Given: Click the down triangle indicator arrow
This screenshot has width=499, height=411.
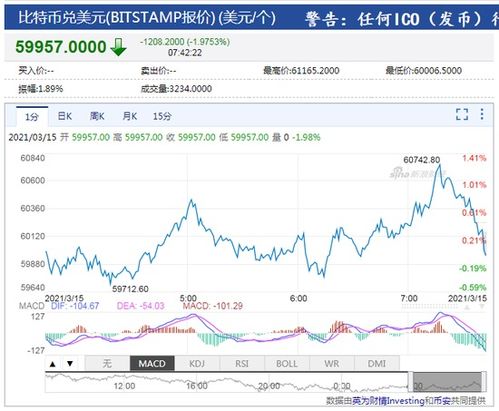Looking at the screenshot, I should 70,363.
